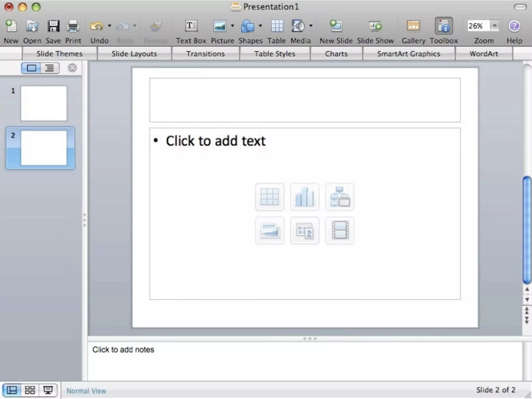This screenshot has height=399, width=532.
Task: Open the Slide Layouts tab
Action: pos(134,54)
